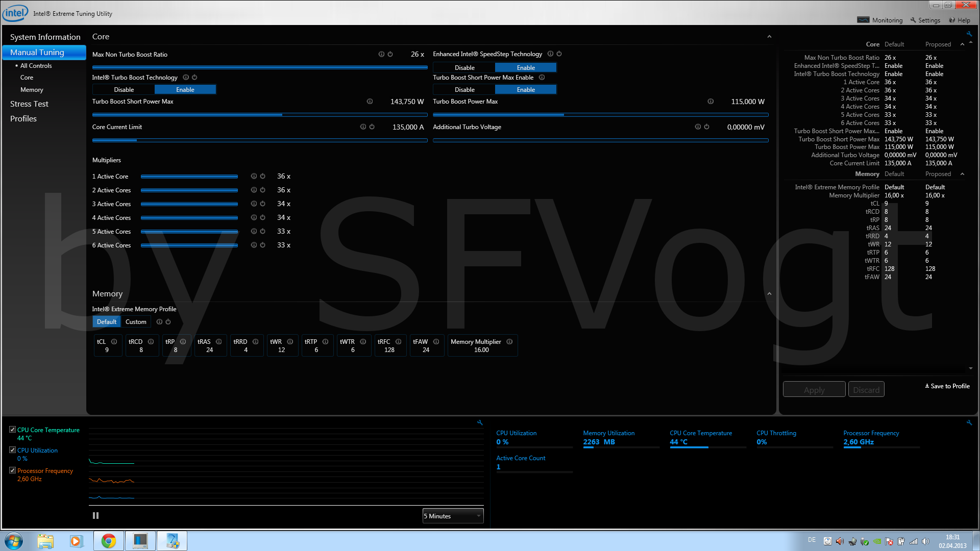This screenshot has width=980, height=551.
Task: Reset 6 Active Cores multiplier
Action: (262, 245)
